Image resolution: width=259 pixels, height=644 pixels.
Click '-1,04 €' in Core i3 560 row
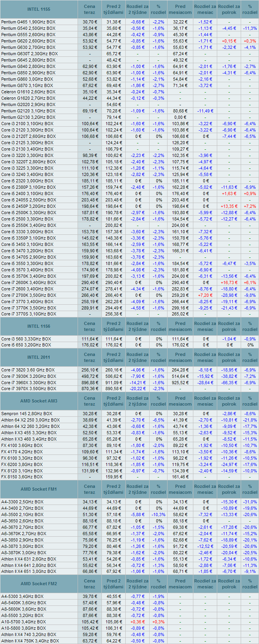pyautogui.click(x=229, y=339)
